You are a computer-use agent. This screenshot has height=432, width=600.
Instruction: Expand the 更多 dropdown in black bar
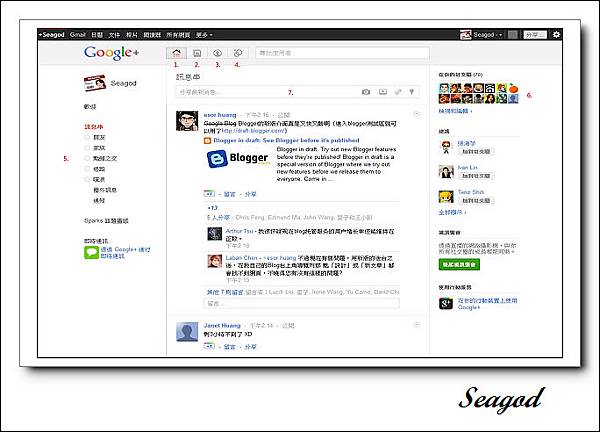pyautogui.click(x=204, y=35)
